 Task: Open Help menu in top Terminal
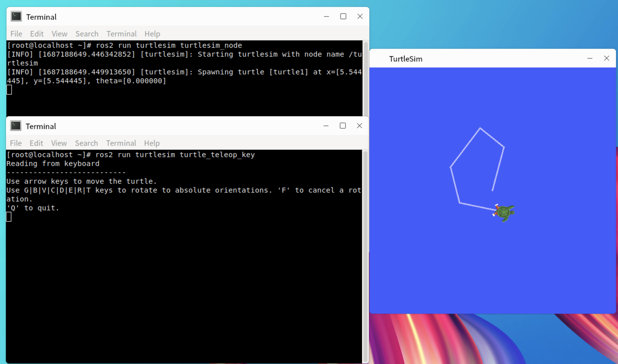click(x=152, y=34)
